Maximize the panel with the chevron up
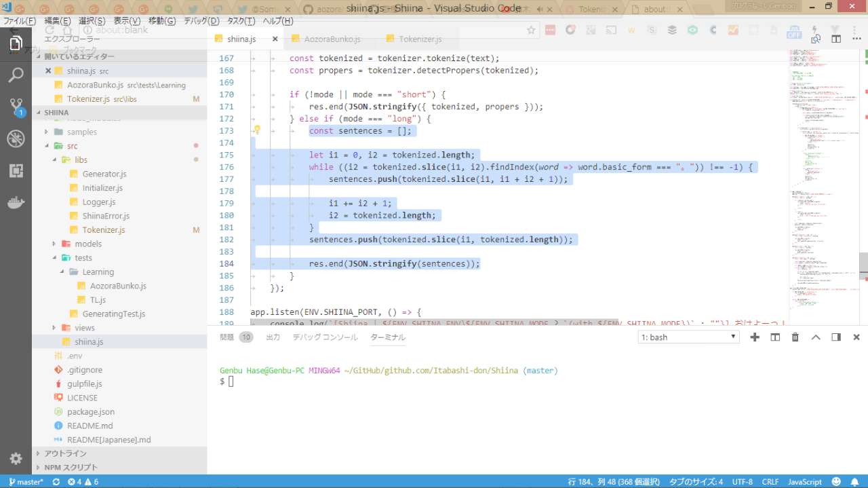 pyautogui.click(x=816, y=337)
